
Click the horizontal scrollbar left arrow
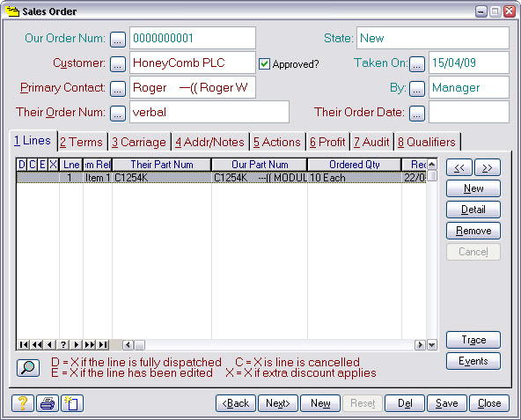pyautogui.click(x=128, y=345)
